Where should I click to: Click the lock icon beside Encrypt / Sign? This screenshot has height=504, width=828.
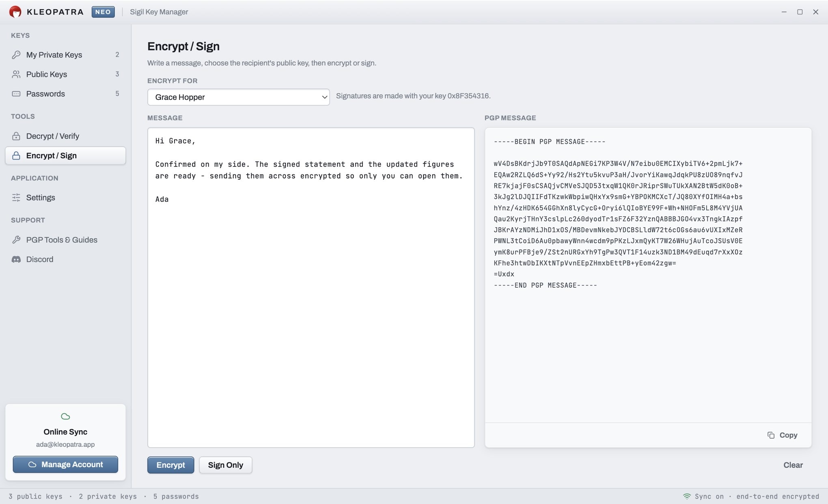click(x=16, y=155)
